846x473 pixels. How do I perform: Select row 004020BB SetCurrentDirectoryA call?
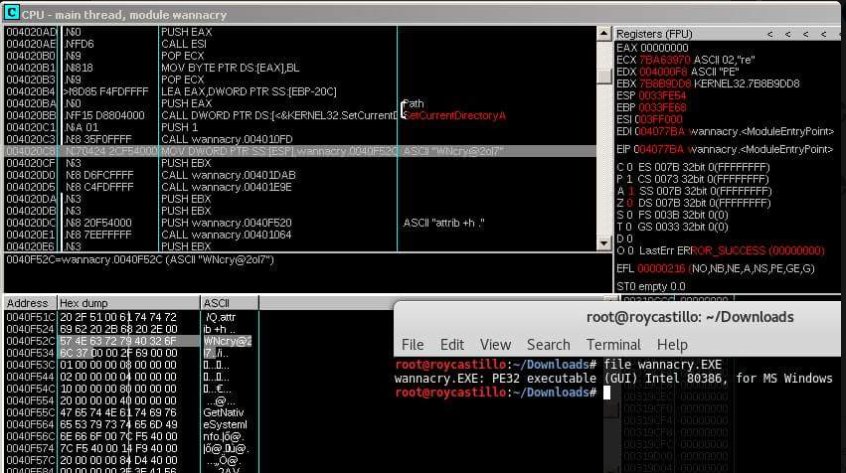tap(300, 115)
